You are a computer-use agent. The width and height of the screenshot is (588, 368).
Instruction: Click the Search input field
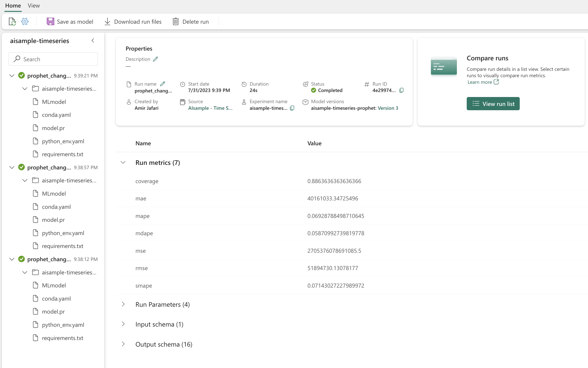pos(53,59)
